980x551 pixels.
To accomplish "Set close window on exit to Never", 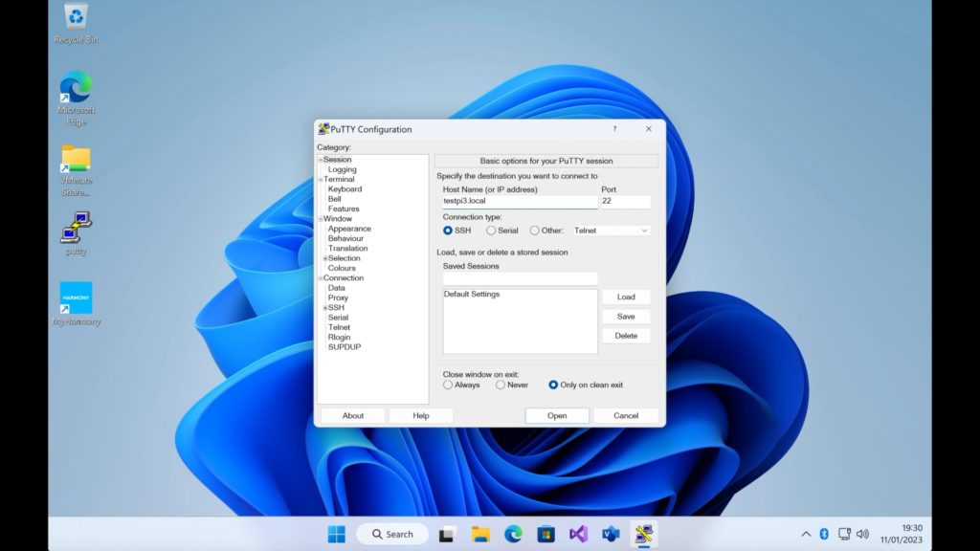I will coord(500,385).
